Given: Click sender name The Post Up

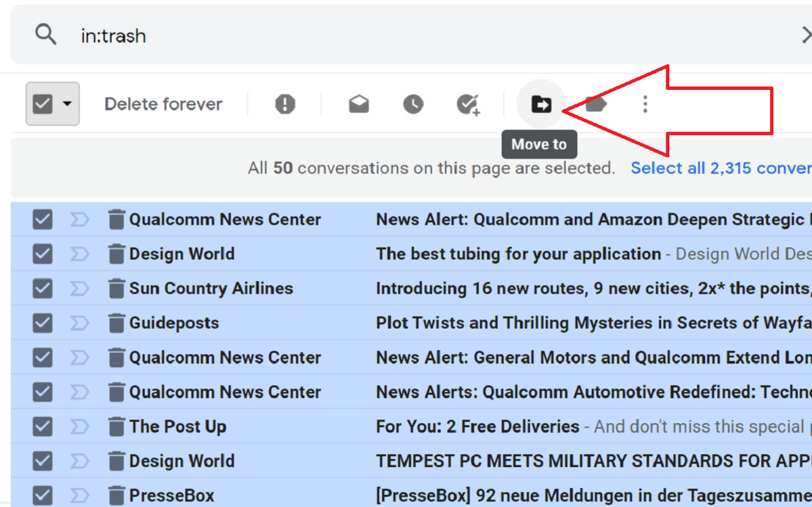Looking at the screenshot, I should (x=177, y=426).
